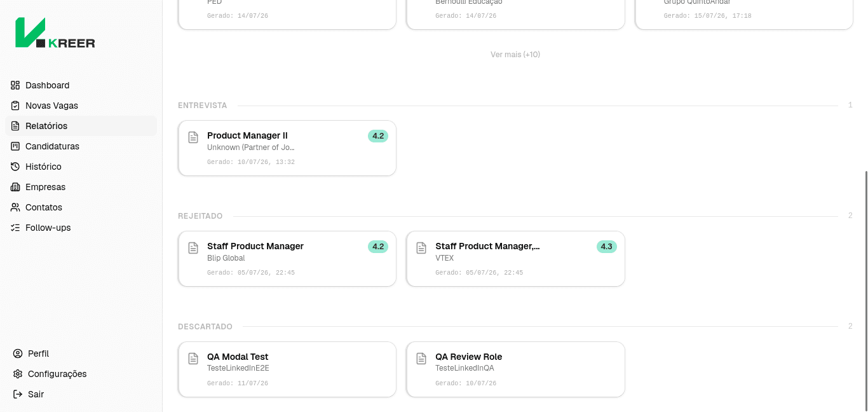868x412 pixels.
Task: Click the VTEX company name
Action: (444, 258)
